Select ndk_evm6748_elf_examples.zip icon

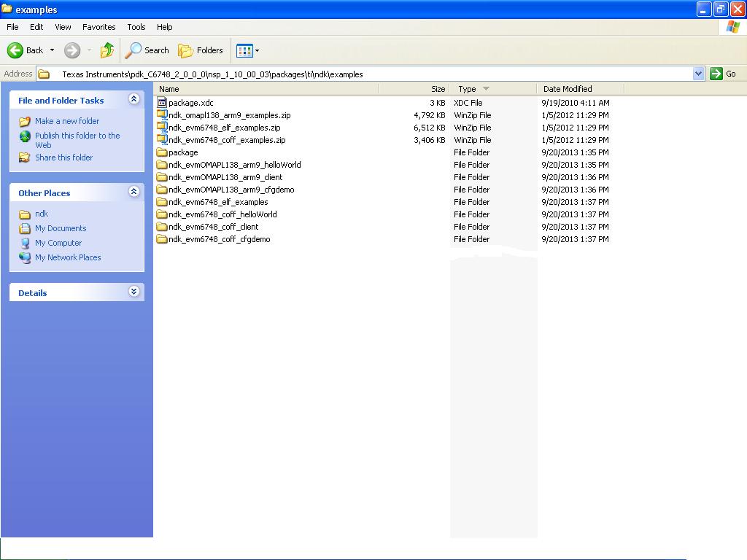pos(162,127)
